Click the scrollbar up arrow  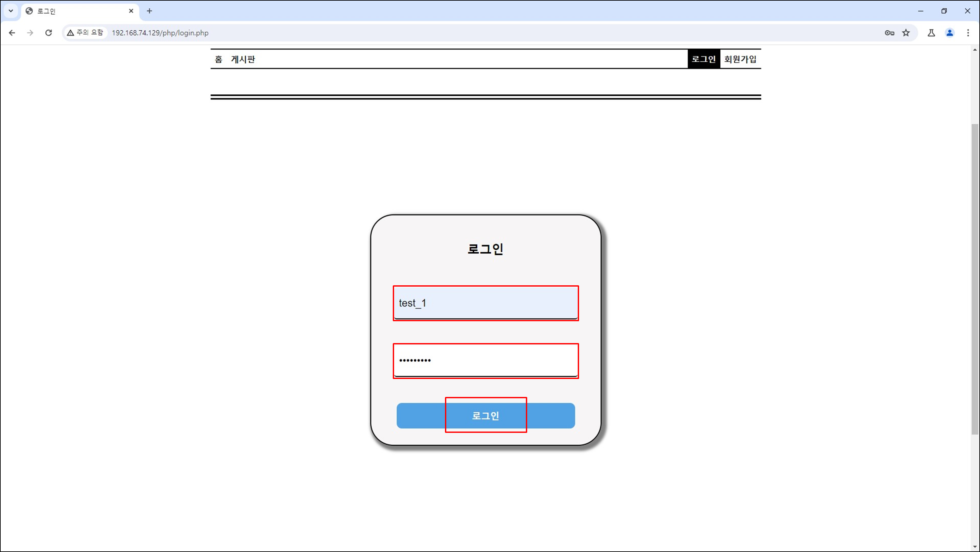(974, 50)
